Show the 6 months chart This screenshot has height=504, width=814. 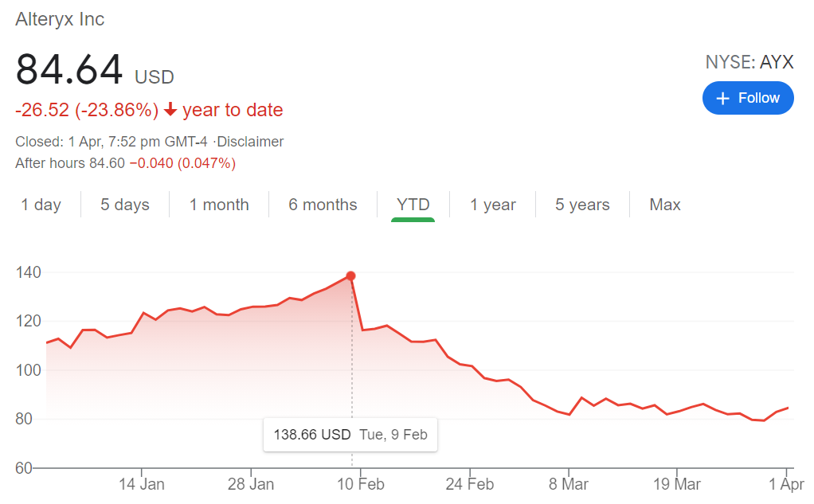pos(323,205)
